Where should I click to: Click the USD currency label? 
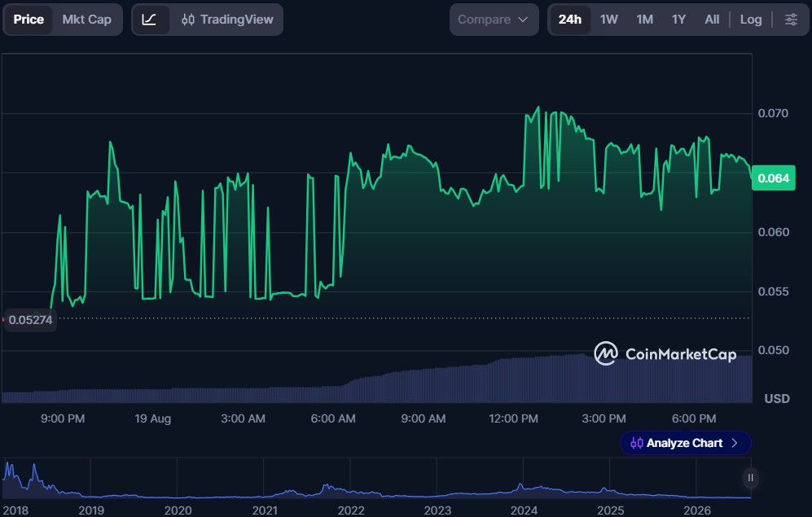[x=777, y=398]
